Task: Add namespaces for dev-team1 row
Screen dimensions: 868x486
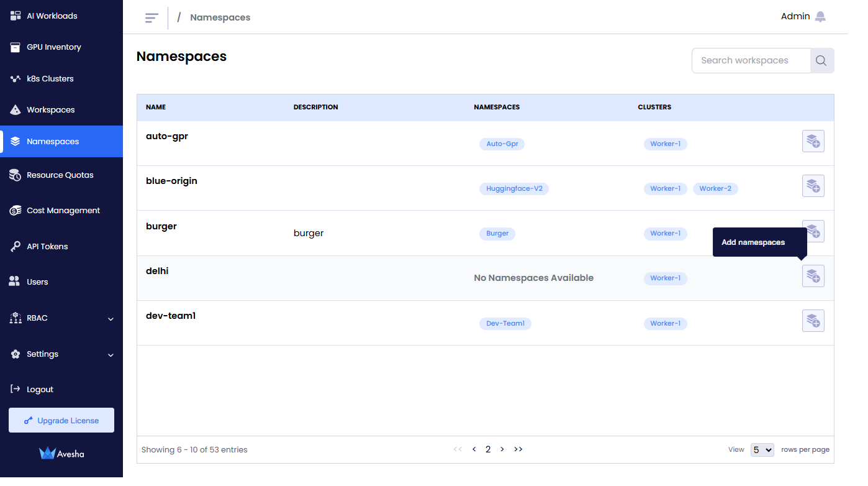Action: (813, 321)
